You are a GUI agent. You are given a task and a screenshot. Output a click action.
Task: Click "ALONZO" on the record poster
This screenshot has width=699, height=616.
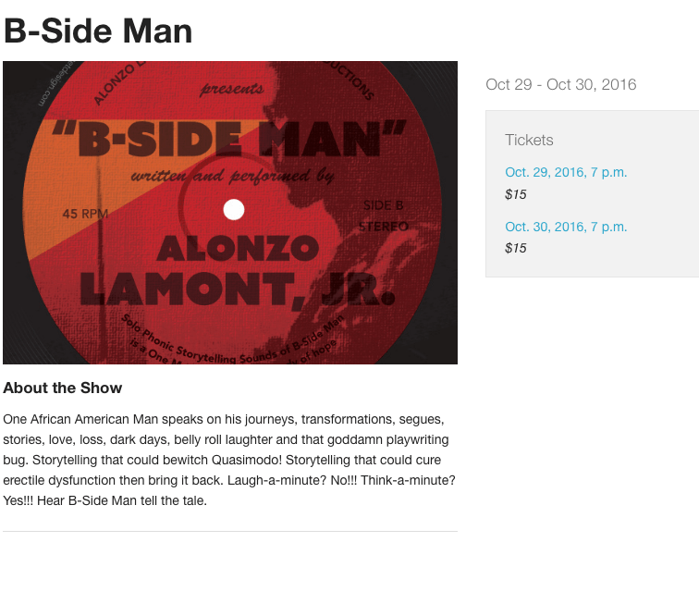(x=238, y=248)
